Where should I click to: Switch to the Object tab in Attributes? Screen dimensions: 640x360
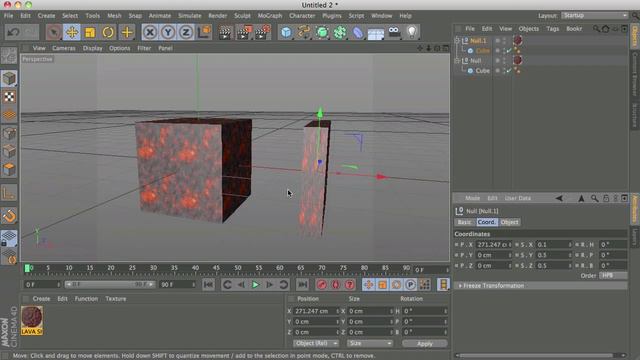click(x=509, y=222)
